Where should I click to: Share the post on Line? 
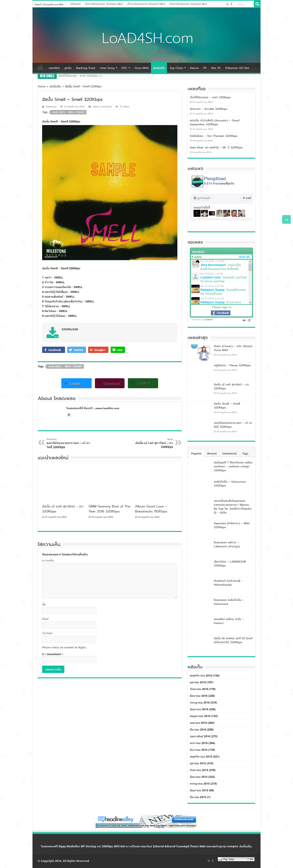118,350
